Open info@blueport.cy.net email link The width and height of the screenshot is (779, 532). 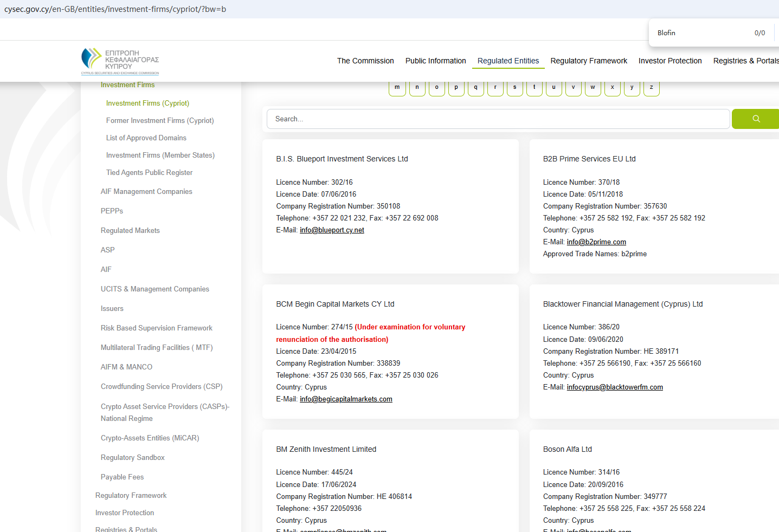tap(332, 230)
